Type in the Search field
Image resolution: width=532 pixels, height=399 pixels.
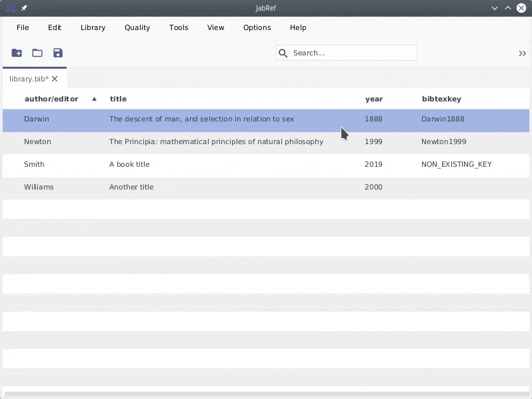[x=353, y=53]
